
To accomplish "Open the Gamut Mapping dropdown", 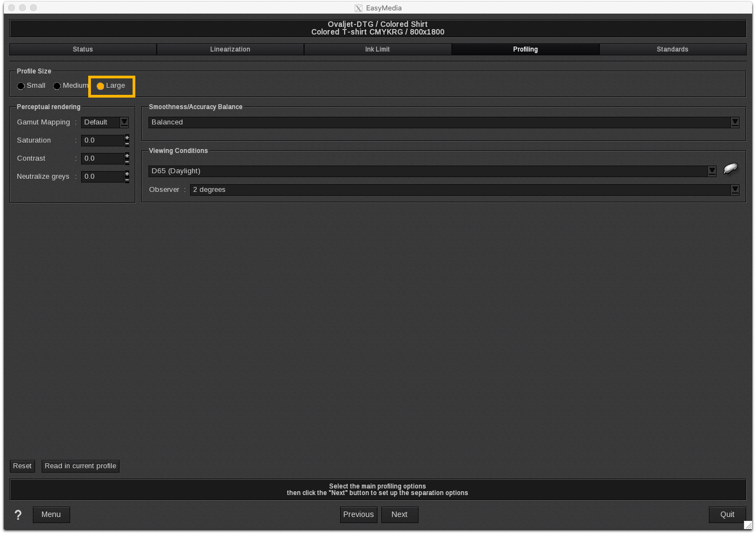I will click(124, 122).
